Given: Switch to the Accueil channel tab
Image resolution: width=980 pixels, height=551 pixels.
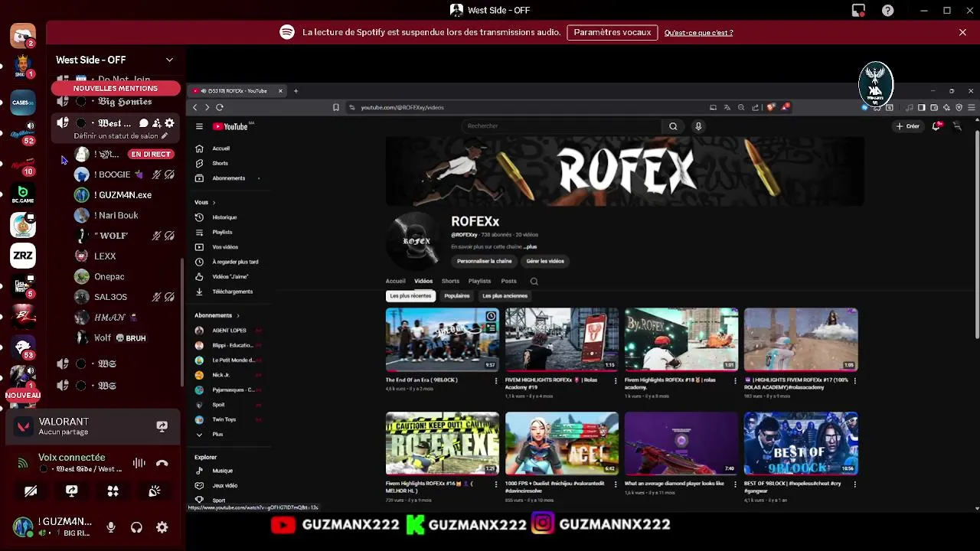Looking at the screenshot, I should click(x=395, y=281).
